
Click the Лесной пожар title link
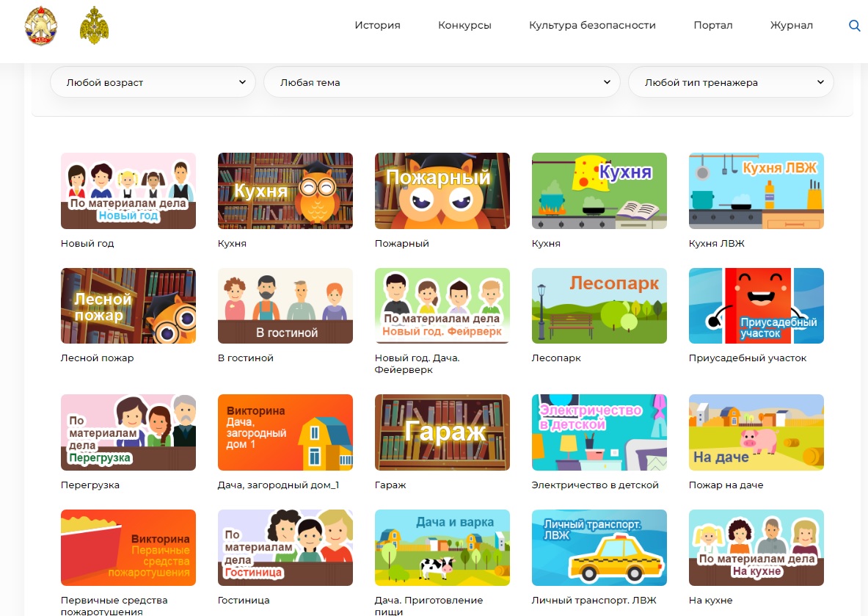97,358
